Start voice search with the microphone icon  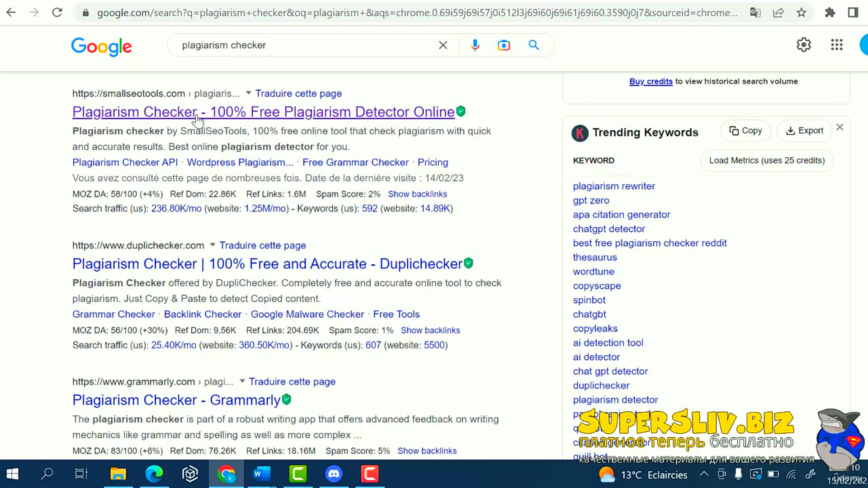coord(475,45)
